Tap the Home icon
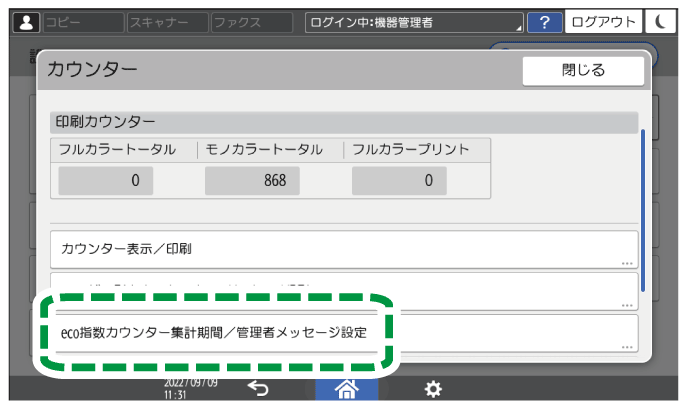 (x=347, y=389)
